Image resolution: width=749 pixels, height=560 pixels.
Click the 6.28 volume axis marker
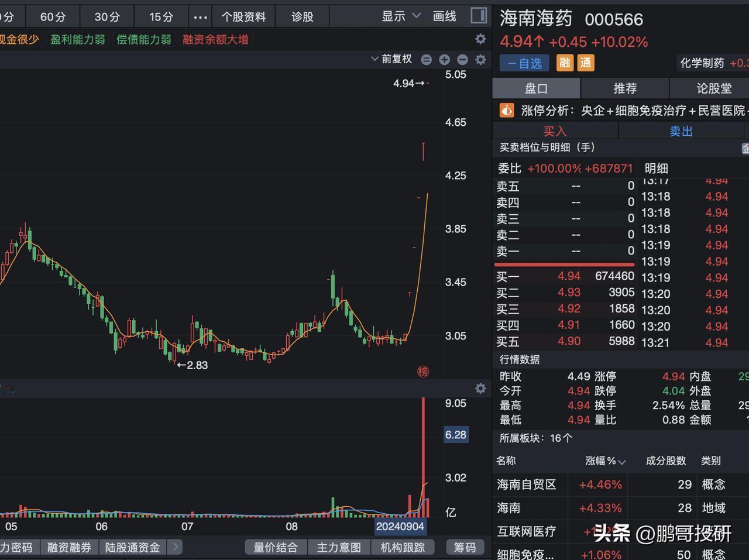[x=456, y=435]
